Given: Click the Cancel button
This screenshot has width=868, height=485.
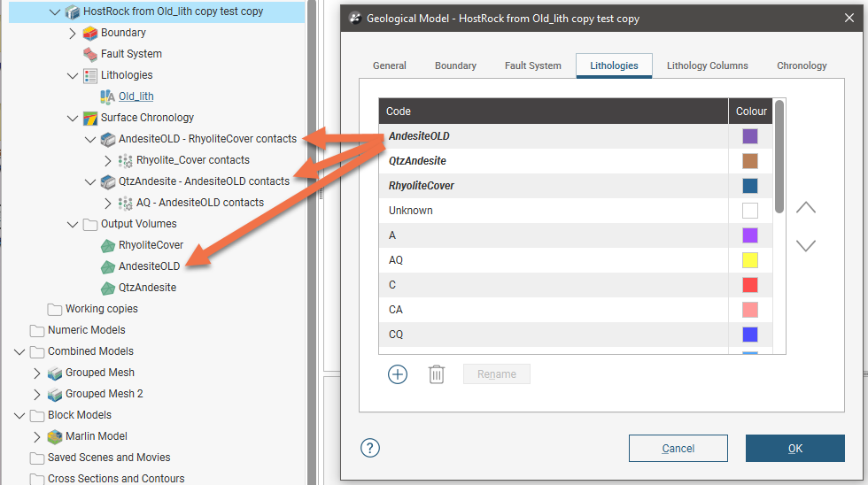Looking at the screenshot, I should click(678, 448).
